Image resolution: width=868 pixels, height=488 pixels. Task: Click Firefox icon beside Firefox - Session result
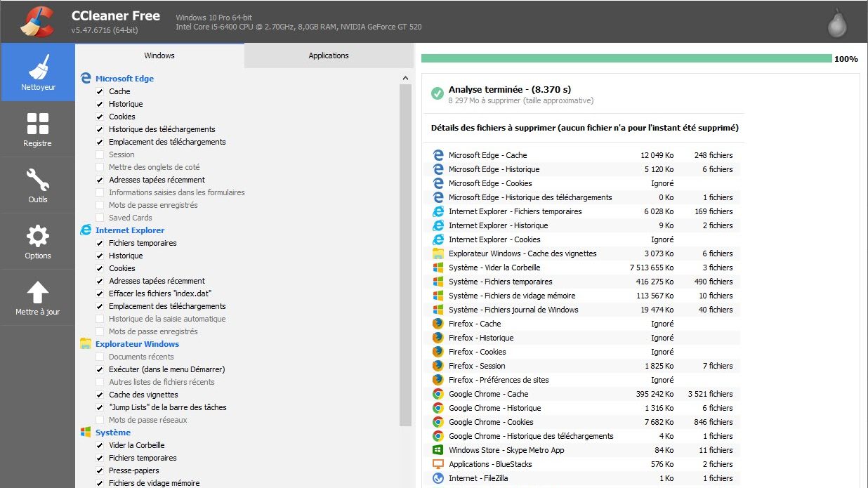438,366
